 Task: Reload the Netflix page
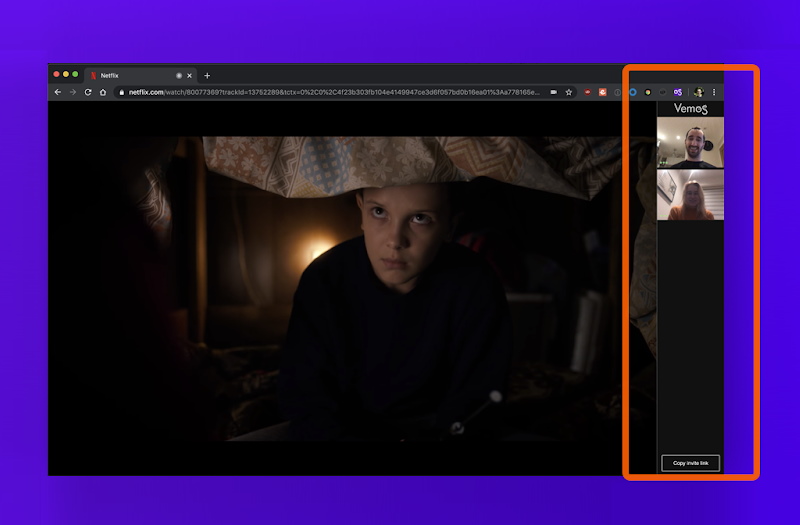tap(88, 92)
